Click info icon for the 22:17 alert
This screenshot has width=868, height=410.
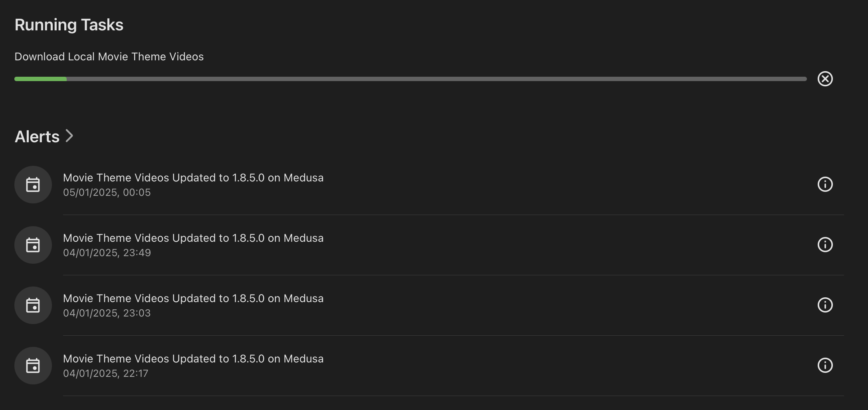click(x=825, y=365)
